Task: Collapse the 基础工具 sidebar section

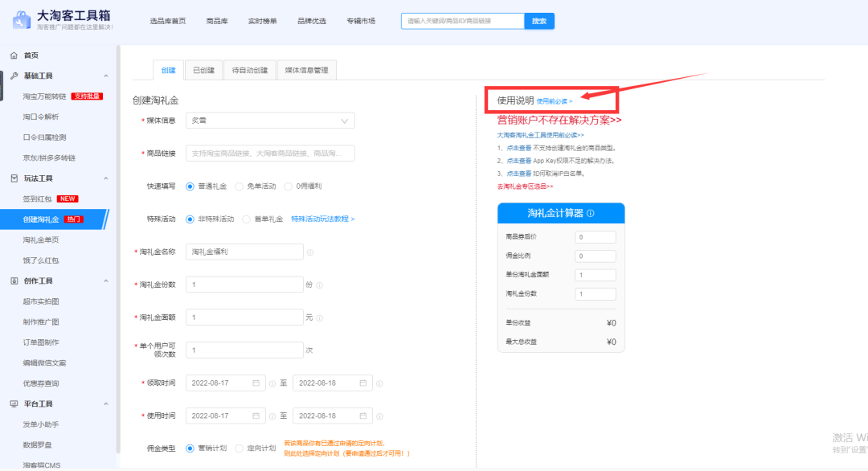Action: tap(106, 76)
